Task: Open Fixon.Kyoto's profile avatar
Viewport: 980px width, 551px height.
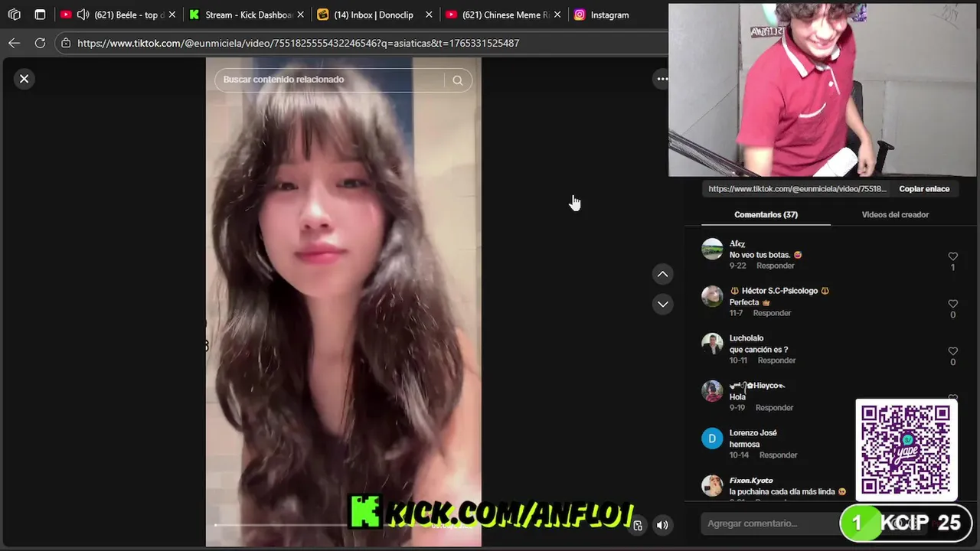Action: 712,486
